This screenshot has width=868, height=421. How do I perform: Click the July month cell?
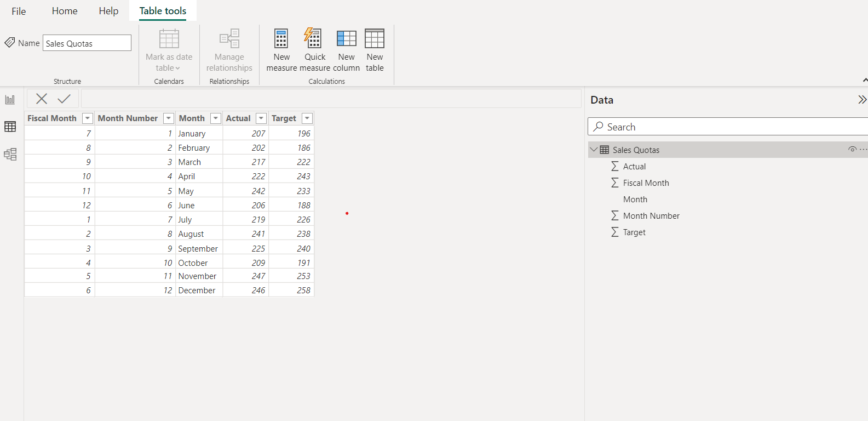click(x=199, y=219)
